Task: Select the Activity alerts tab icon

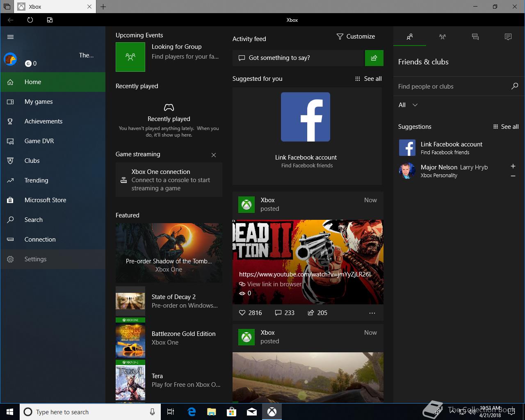Action: click(x=508, y=37)
